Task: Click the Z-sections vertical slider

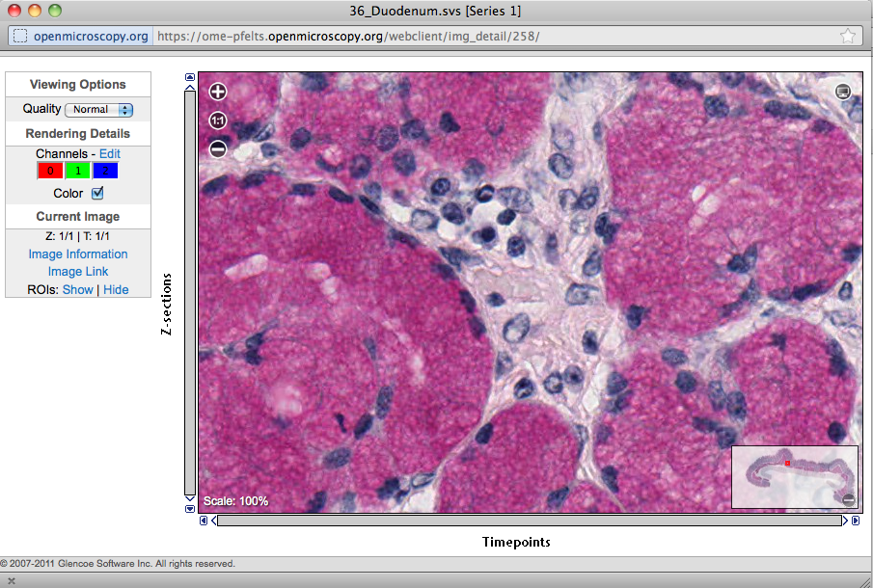Action: (x=190, y=293)
